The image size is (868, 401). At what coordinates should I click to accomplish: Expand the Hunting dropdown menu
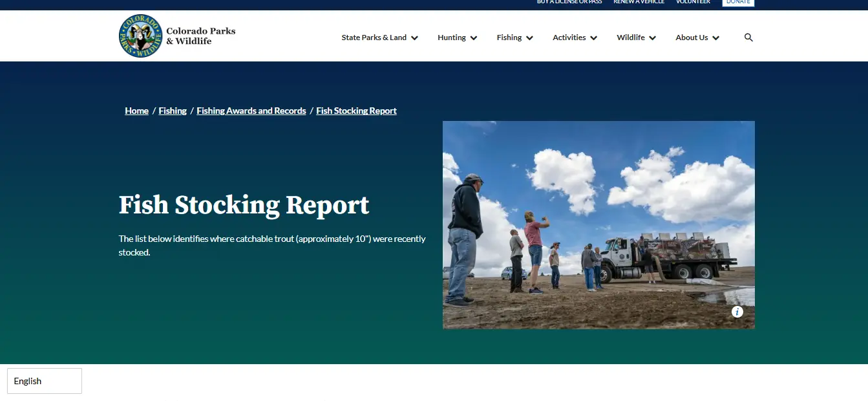pos(458,38)
